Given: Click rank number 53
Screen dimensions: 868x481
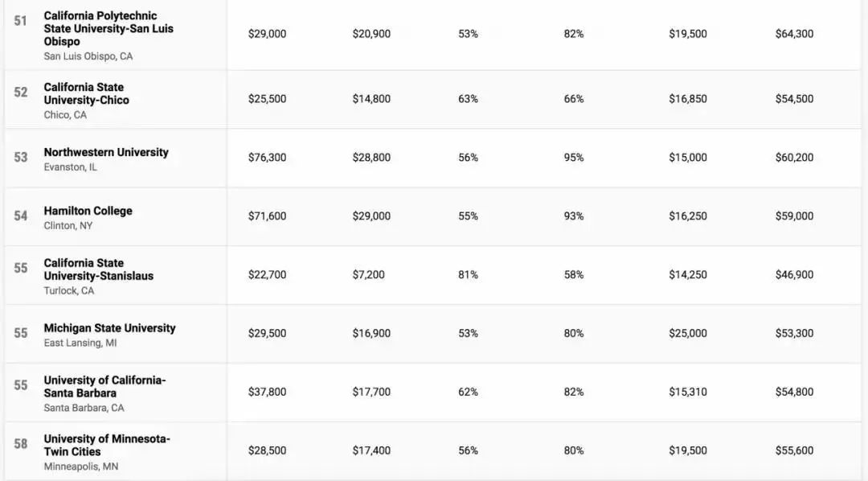Looking at the screenshot, I should 21,158.
